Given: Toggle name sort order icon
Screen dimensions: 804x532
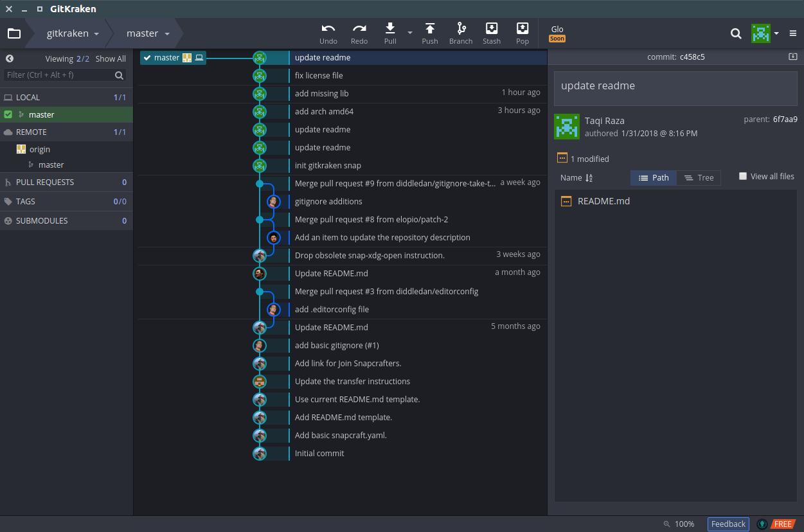Looking at the screenshot, I should pyautogui.click(x=589, y=178).
